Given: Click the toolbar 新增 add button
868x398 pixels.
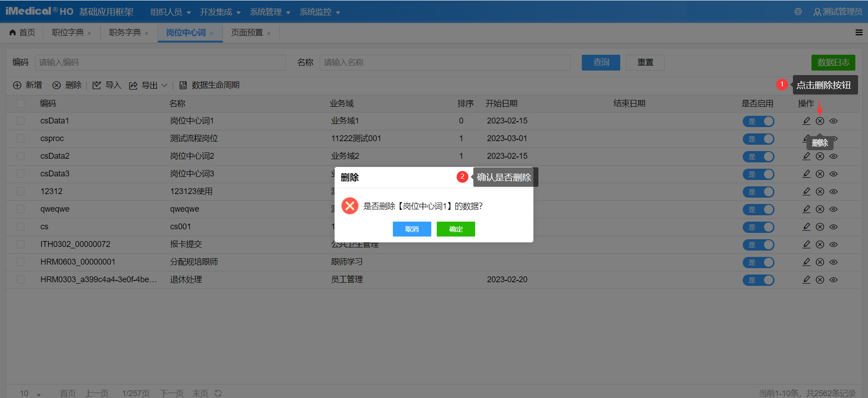Looking at the screenshot, I should point(28,85).
